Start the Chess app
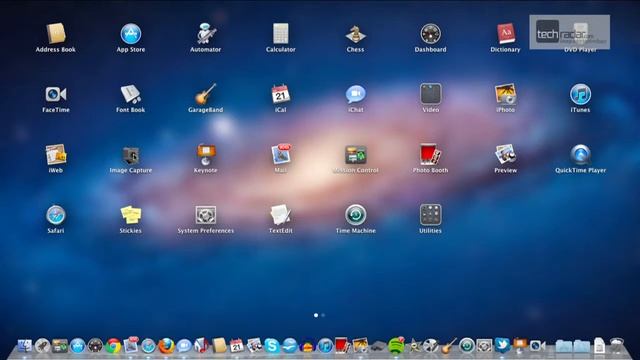Image resolution: width=640 pixels, height=360 pixels. point(355,33)
